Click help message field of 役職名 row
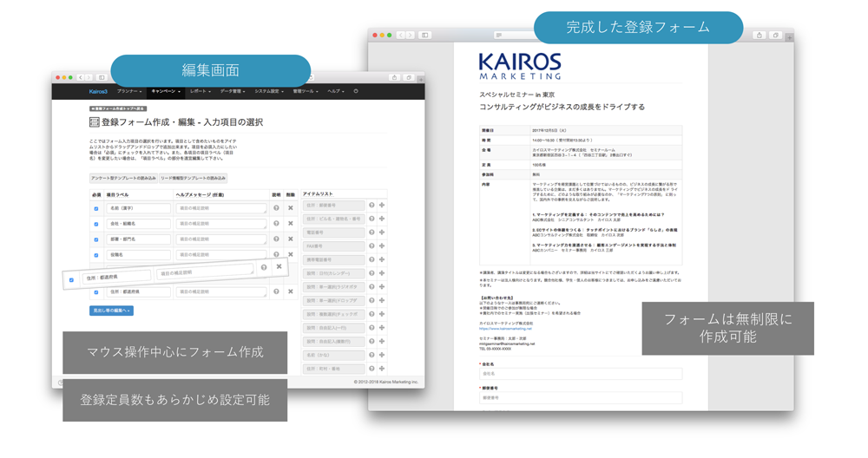Screen dimensions: 868x458 pos(221,255)
